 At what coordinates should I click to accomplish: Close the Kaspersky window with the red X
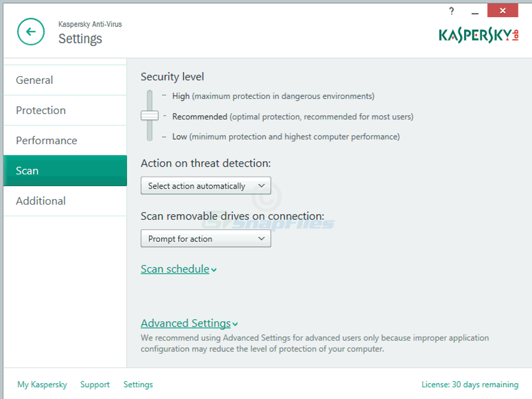point(503,11)
